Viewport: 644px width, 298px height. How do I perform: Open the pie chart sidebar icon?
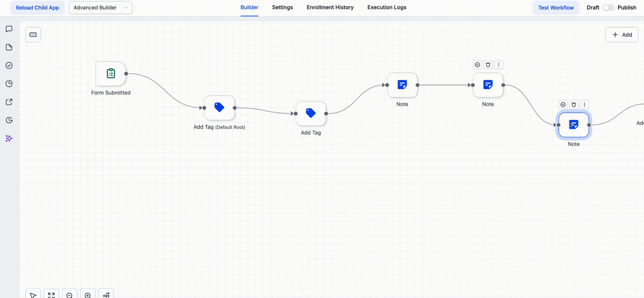pos(9,84)
